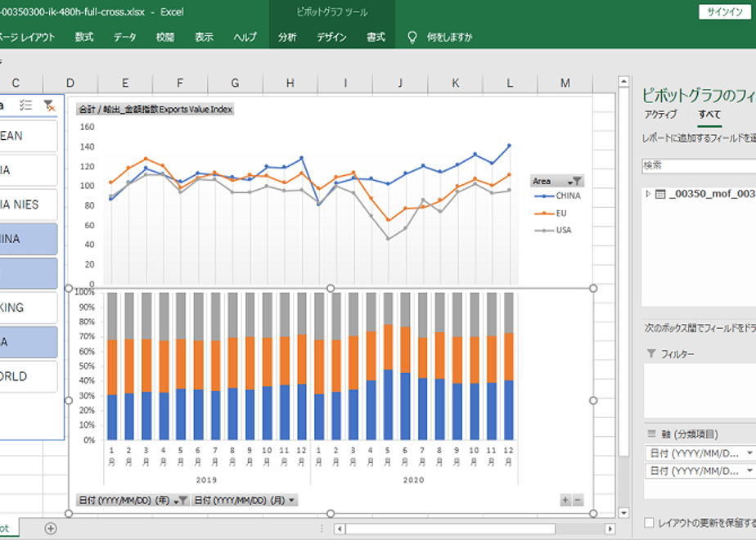
Task: Open the 分析 PivotChart tools tab
Action: point(287,37)
